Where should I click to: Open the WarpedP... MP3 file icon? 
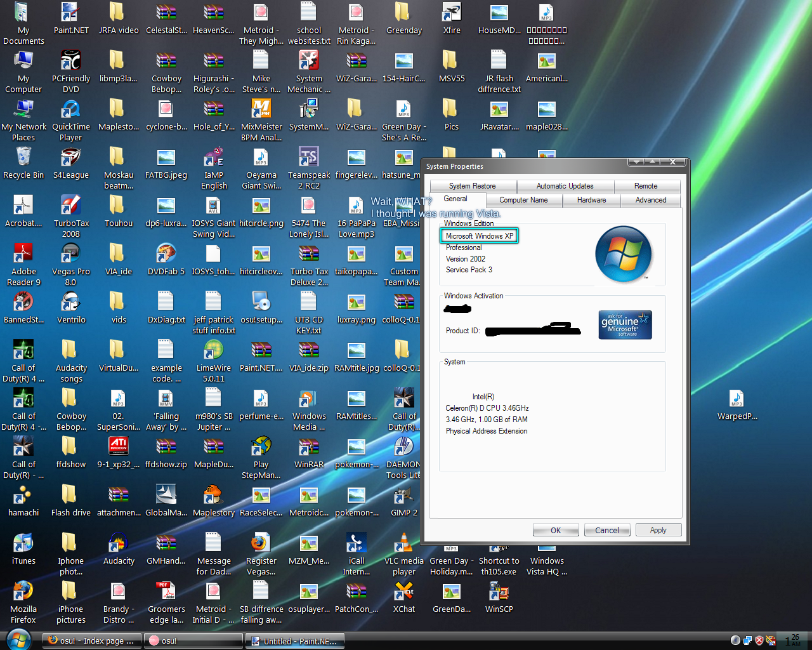coord(737,404)
